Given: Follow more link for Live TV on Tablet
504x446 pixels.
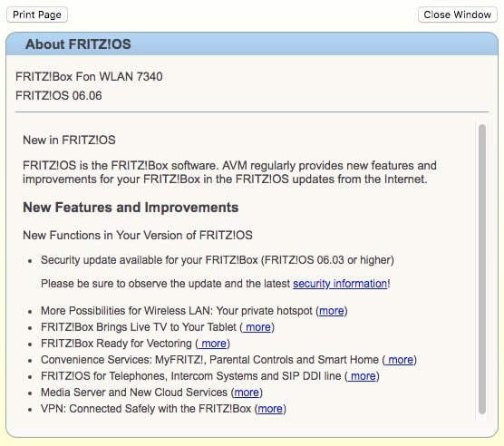Looking at the screenshot, I should pos(257,327).
